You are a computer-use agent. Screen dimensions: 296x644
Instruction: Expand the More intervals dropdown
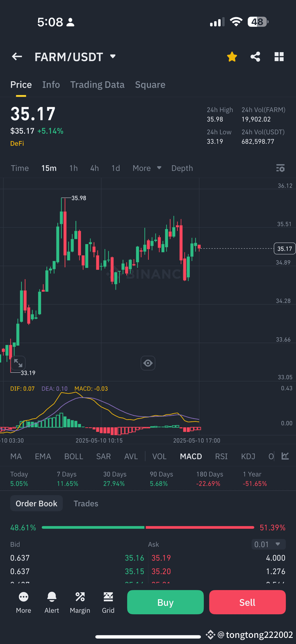tap(147, 168)
